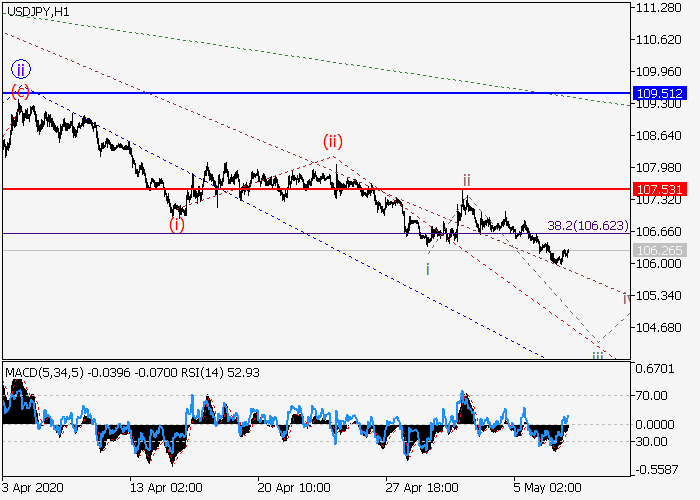
Task: Select the red (c) wave label
Action: coord(21,91)
